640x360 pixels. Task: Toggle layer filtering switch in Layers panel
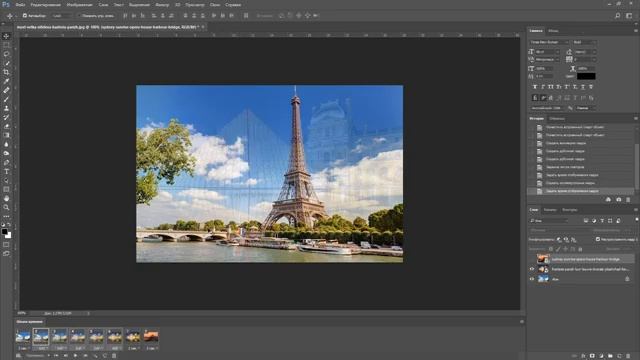point(637,220)
